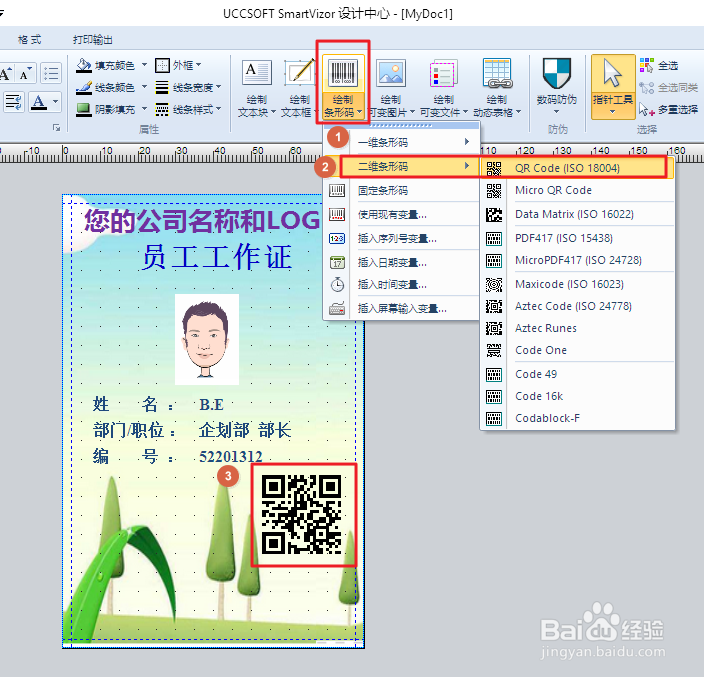The height and width of the screenshot is (677, 704).
Task: Select Aztec Runes option
Action: 578,328
